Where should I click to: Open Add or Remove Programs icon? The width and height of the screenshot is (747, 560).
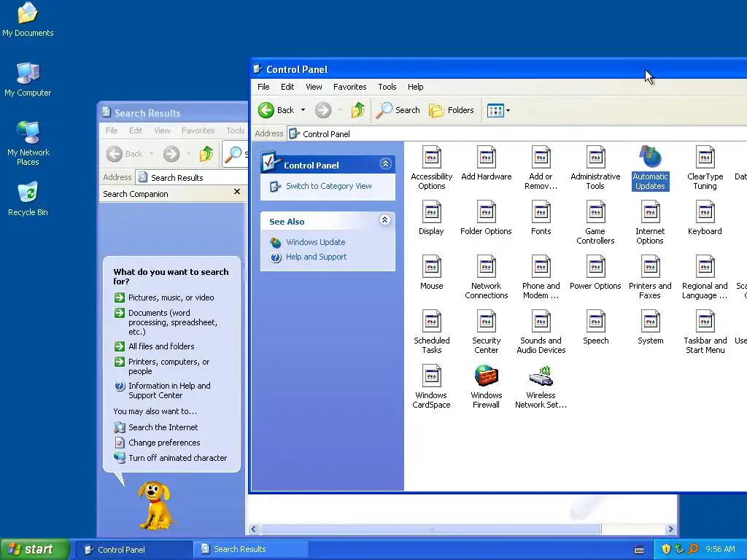coord(541,168)
